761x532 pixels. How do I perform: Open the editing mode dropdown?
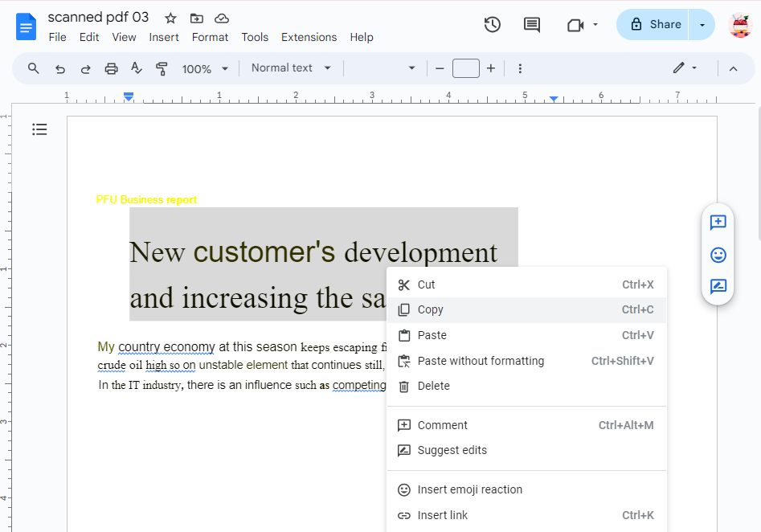(684, 68)
